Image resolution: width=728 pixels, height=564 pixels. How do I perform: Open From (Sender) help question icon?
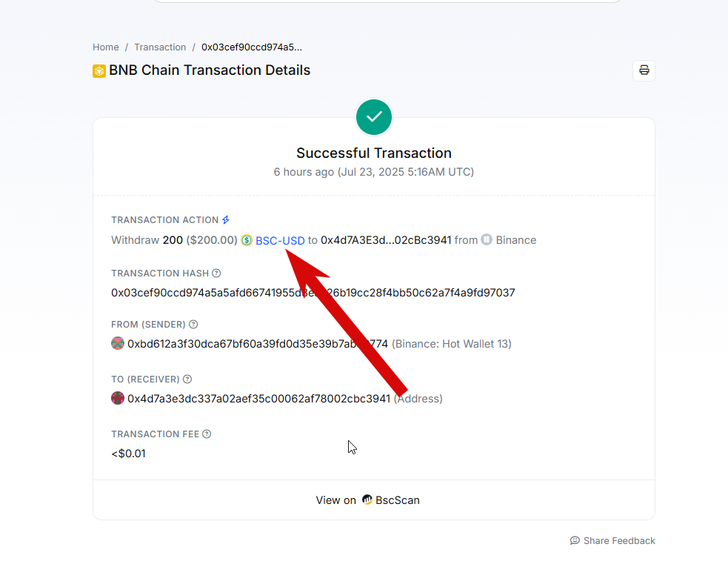pyautogui.click(x=193, y=325)
